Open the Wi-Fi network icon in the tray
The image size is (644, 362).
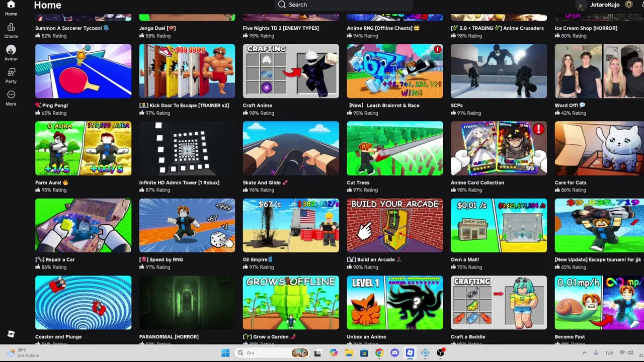click(x=622, y=353)
